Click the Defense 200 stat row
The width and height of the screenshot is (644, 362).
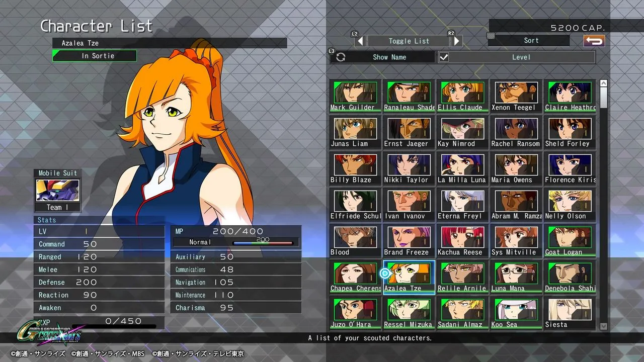(99, 282)
